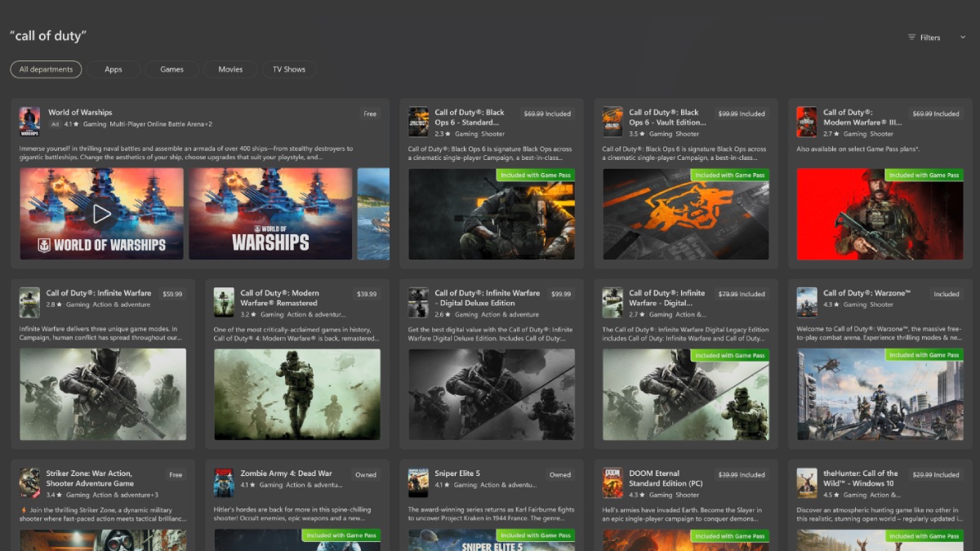The image size is (980, 551).
Task: Filter results by TV Shows
Action: coord(288,69)
